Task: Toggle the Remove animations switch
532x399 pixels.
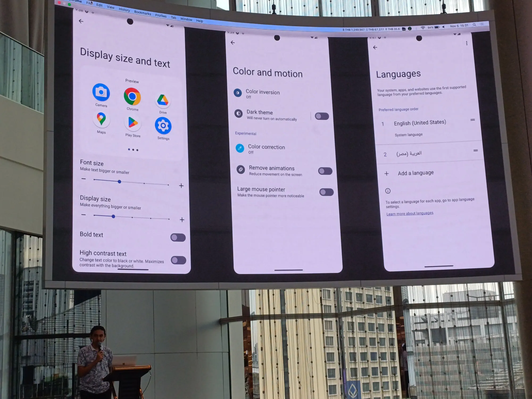Action: click(326, 170)
